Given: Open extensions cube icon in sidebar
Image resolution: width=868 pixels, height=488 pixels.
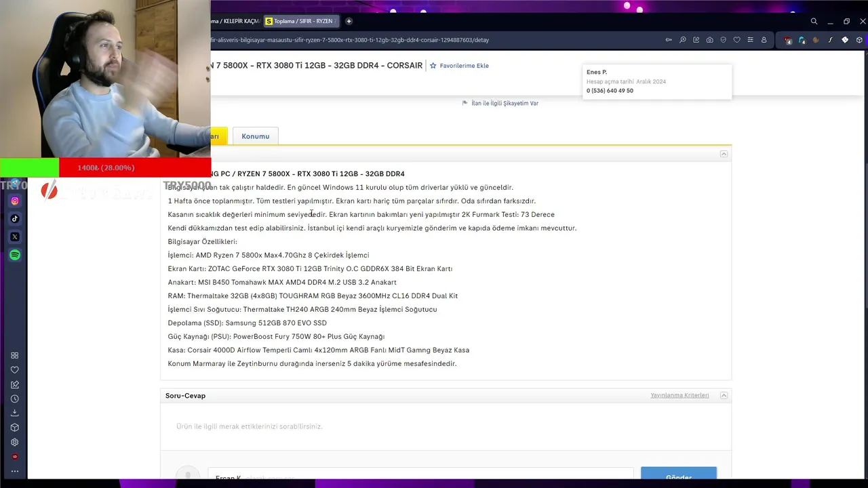Looking at the screenshot, I should (x=15, y=428).
